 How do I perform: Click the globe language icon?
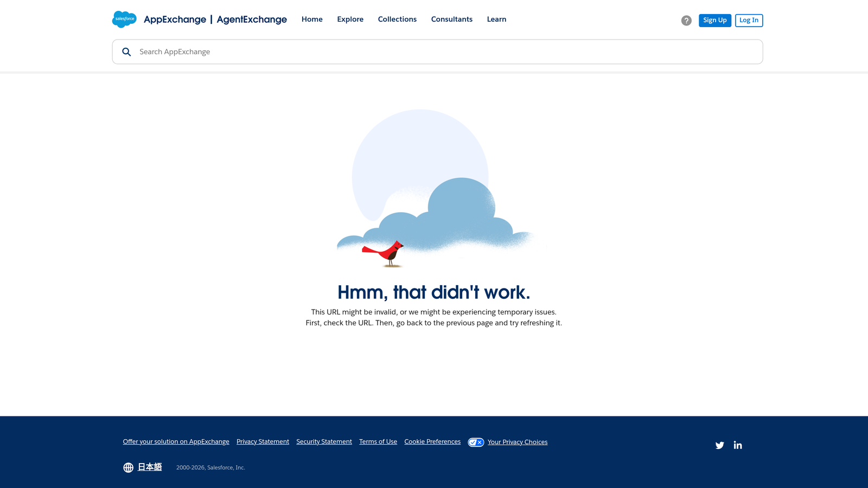128,467
